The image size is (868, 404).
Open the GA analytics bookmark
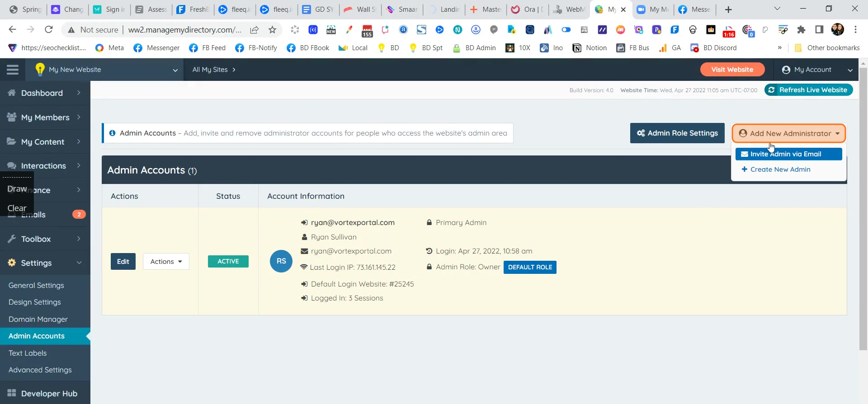point(670,48)
